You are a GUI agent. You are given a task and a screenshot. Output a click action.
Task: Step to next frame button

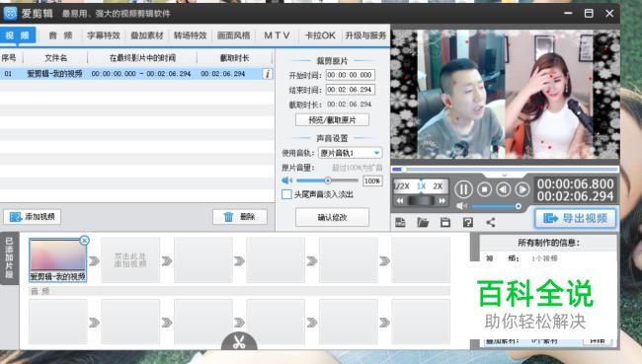pyautogui.click(x=522, y=189)
